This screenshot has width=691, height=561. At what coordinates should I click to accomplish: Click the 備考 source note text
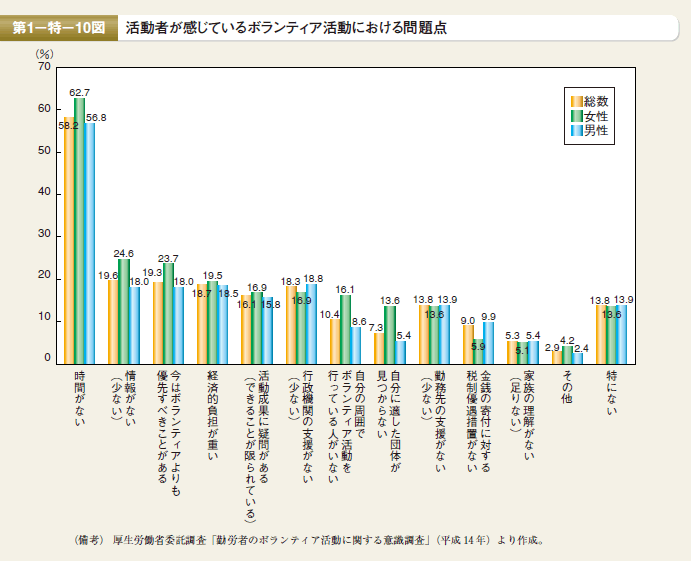click(x=309, y=540)
